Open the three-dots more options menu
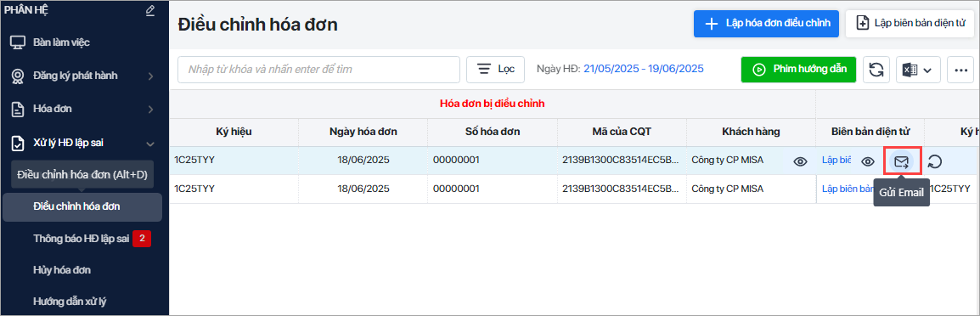 point(960,70)
